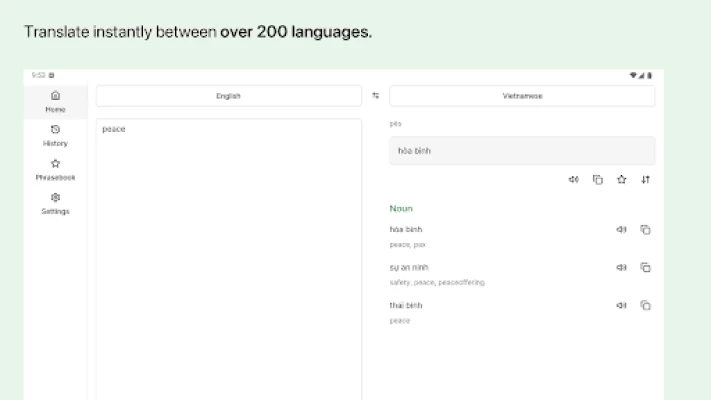Click the Noun section heading
711x400 pixels.
401,208
